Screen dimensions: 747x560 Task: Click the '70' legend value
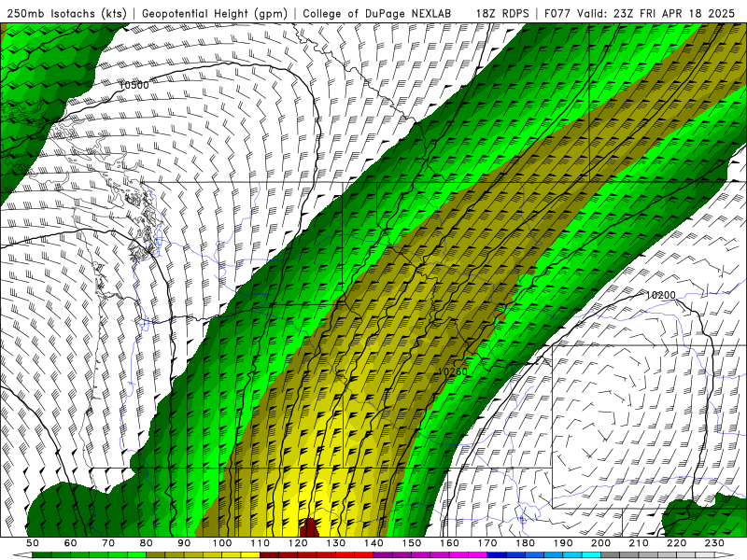click(108, 543)
